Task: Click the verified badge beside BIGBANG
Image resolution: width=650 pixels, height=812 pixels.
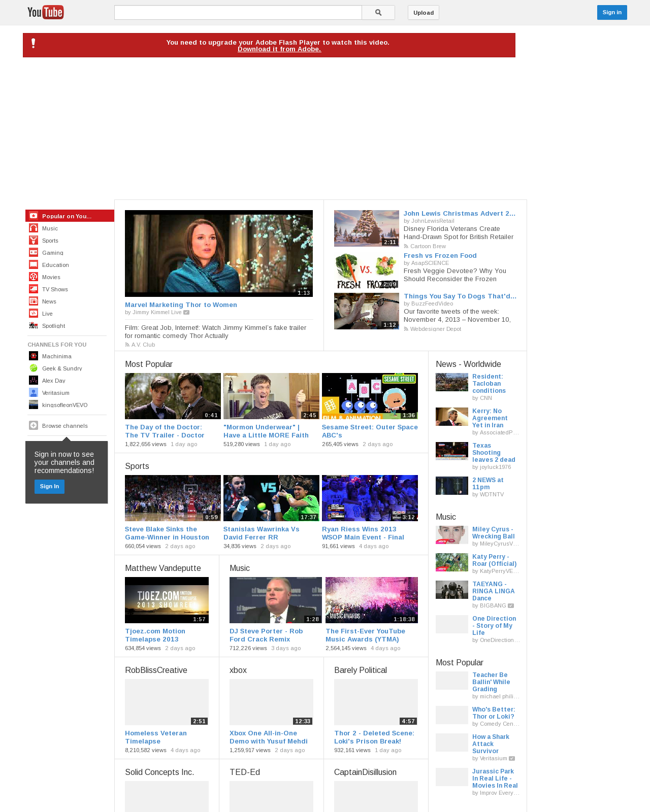Action: 511,606
